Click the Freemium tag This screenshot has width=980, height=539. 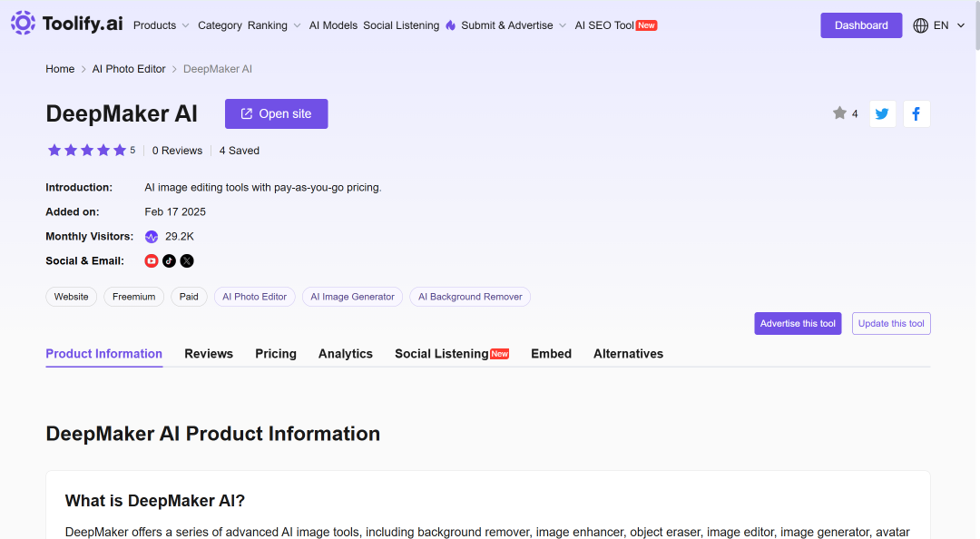click(133, 297)
